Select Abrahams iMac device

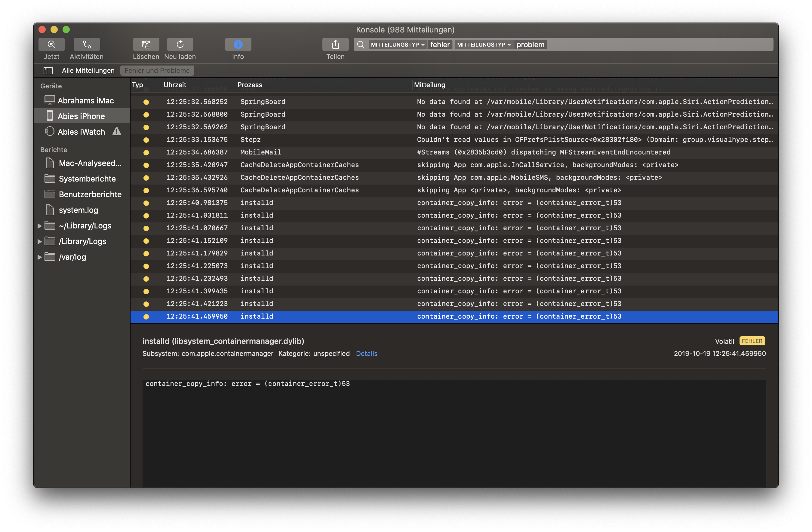[85, 101]
